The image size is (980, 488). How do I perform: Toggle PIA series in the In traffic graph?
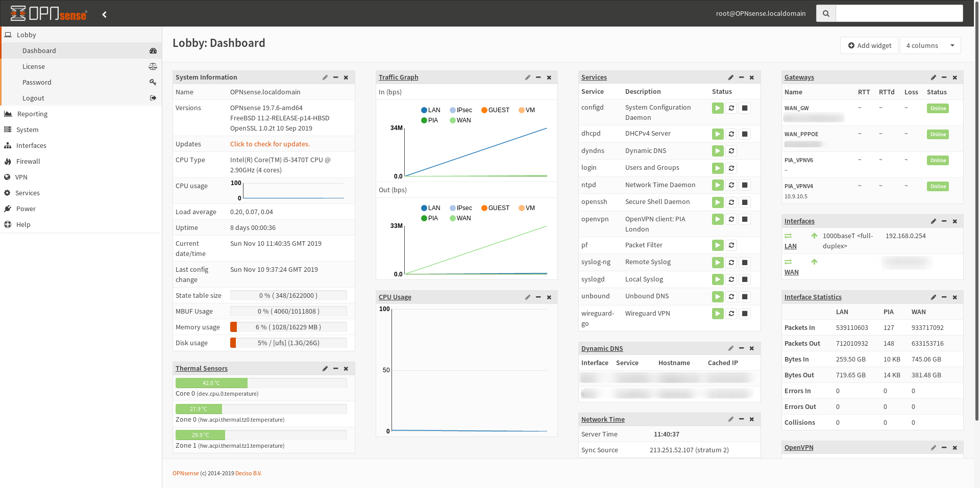(429, 120)
